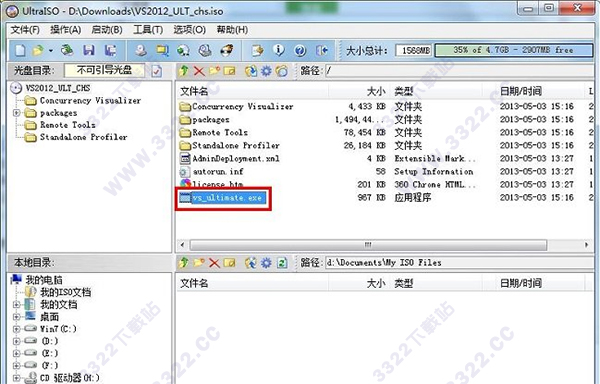Select Standalone Profiler in disc tree
Screen dimensions: 600x384
(83, 137)
